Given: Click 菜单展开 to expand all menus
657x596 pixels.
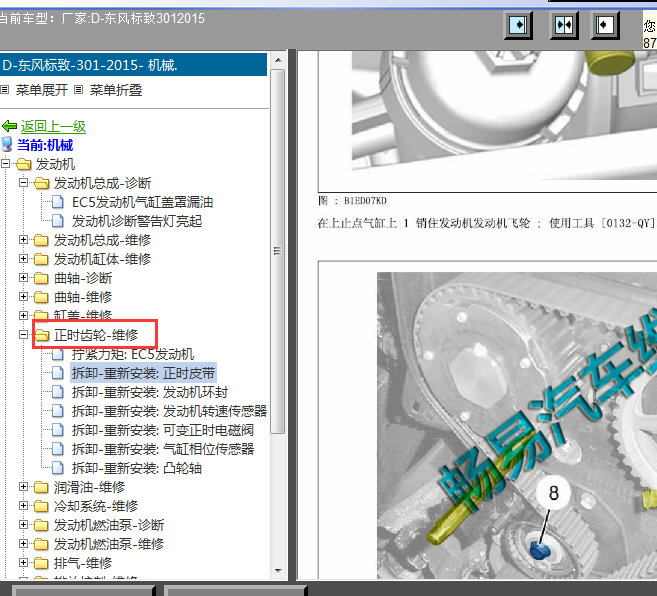Looking at the screenshot, I should pos(41,90).
